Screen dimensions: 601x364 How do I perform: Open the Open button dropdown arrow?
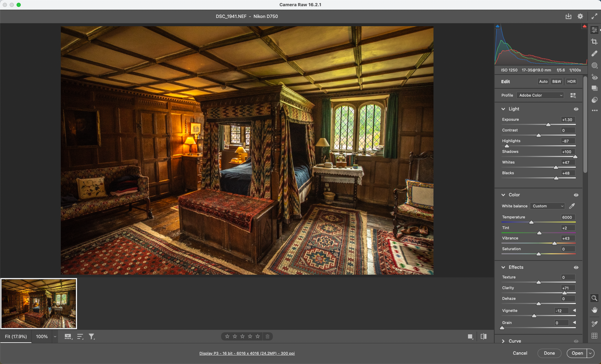[x=591, y=353]
